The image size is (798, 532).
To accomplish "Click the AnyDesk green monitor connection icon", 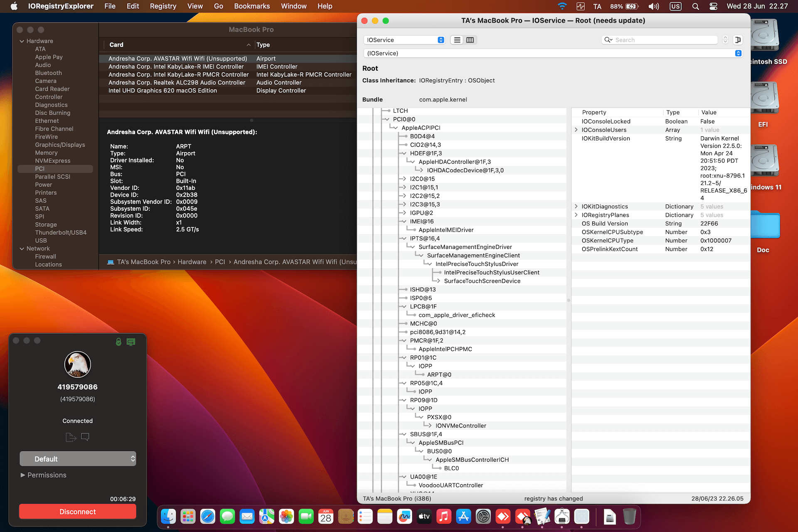I will click(131, 342).
